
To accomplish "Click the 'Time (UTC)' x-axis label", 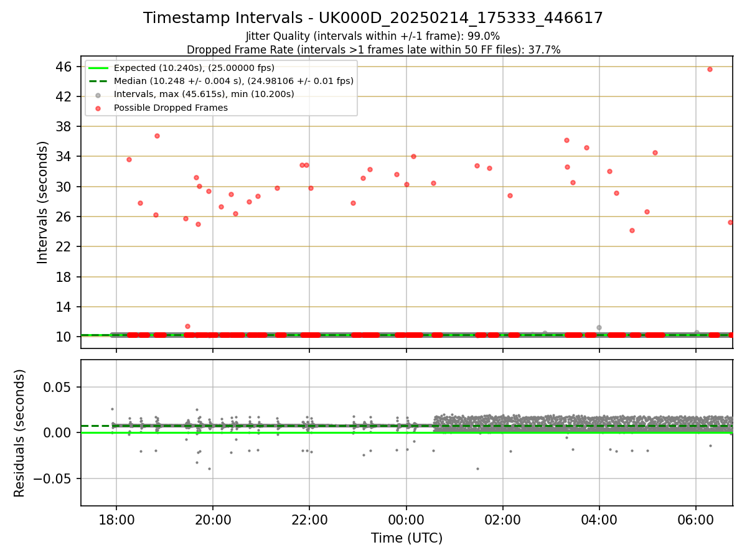I will (x=406, y=538).
